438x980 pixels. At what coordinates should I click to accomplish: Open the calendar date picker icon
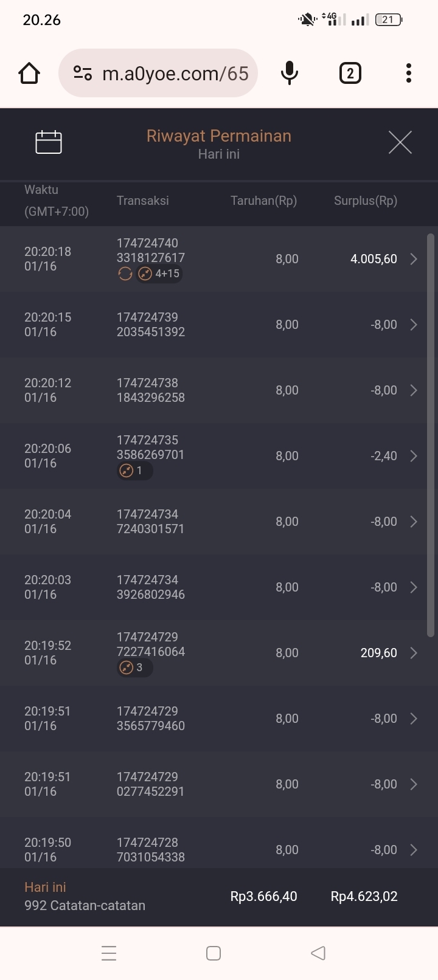[x=49, y=142]
